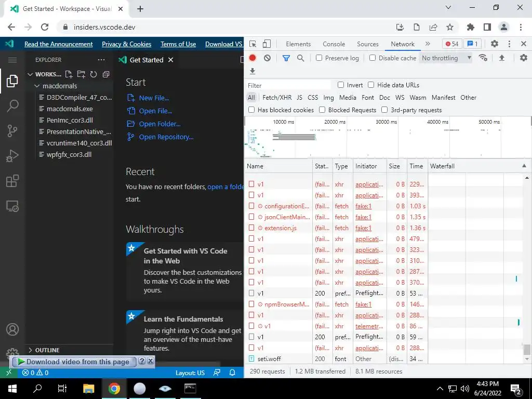Screen dimensions: 532x399
Task: Click Chrome icon in taskbar
Action: (x=114, y=388)
